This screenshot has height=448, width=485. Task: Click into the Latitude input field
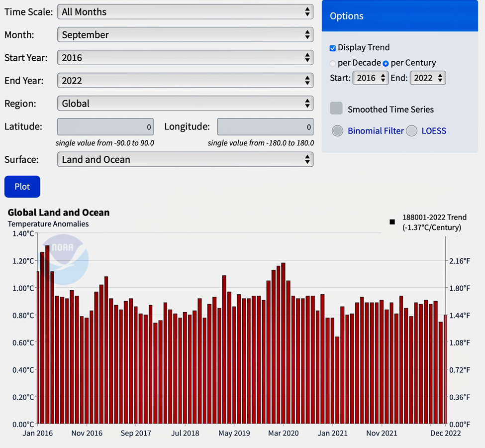coord(105,127)
